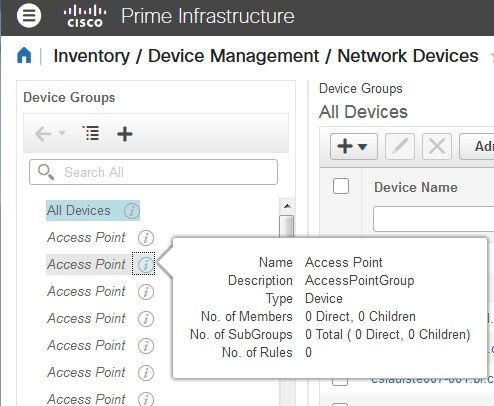Click Inventory breadcrumb text
This screenshot has height=406, width=494.
[92, 56]
